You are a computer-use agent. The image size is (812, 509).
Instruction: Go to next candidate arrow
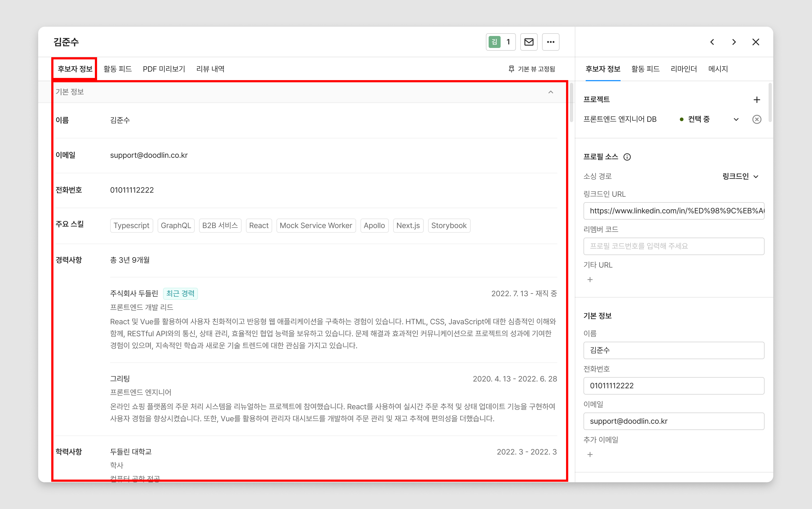734,42
